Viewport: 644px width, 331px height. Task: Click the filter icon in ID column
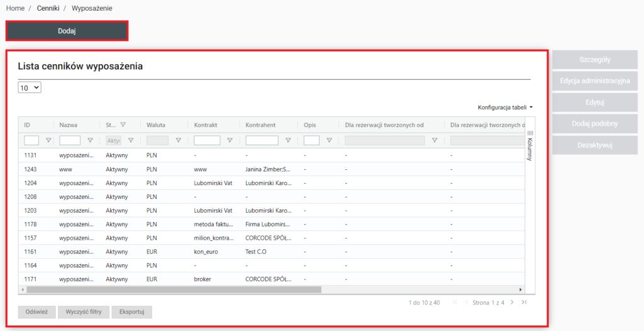pyautogui.click(x=48, y=141)
